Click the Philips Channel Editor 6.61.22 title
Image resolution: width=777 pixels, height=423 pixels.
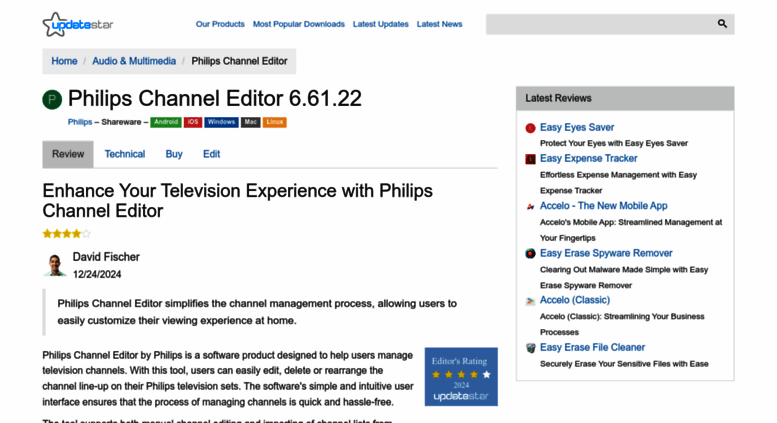point(215,99)
